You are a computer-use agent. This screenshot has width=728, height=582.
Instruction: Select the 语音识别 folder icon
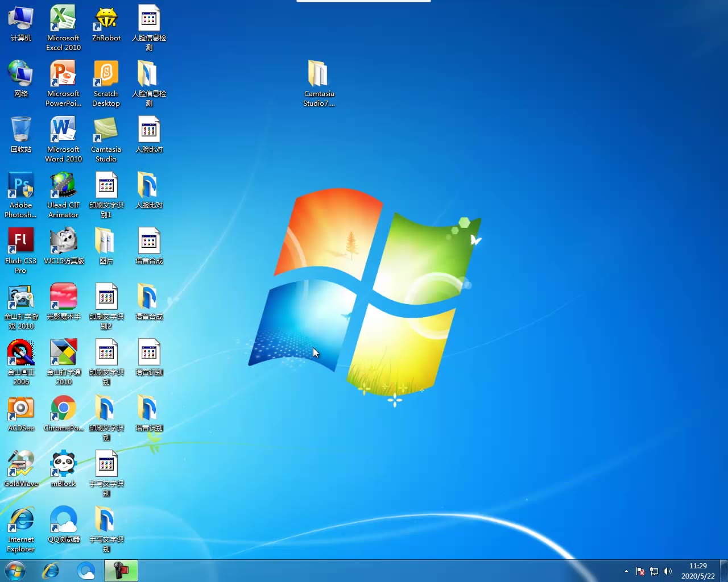coord(149,413)
